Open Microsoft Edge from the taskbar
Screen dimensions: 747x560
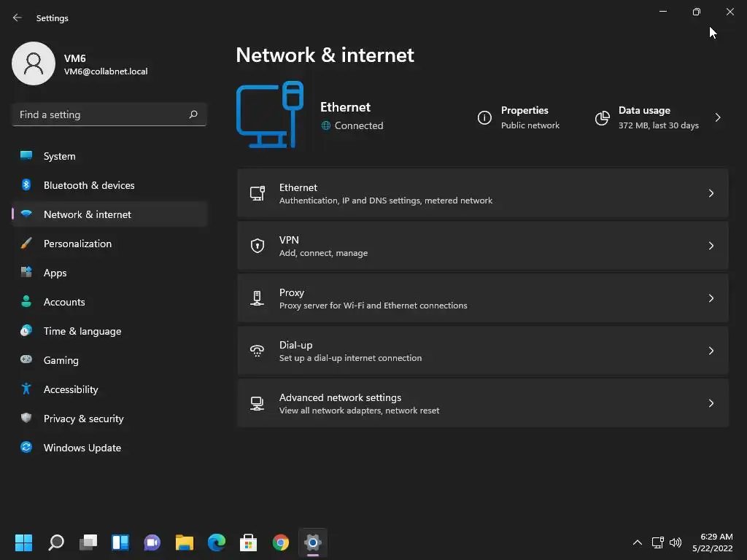(217, 542)
